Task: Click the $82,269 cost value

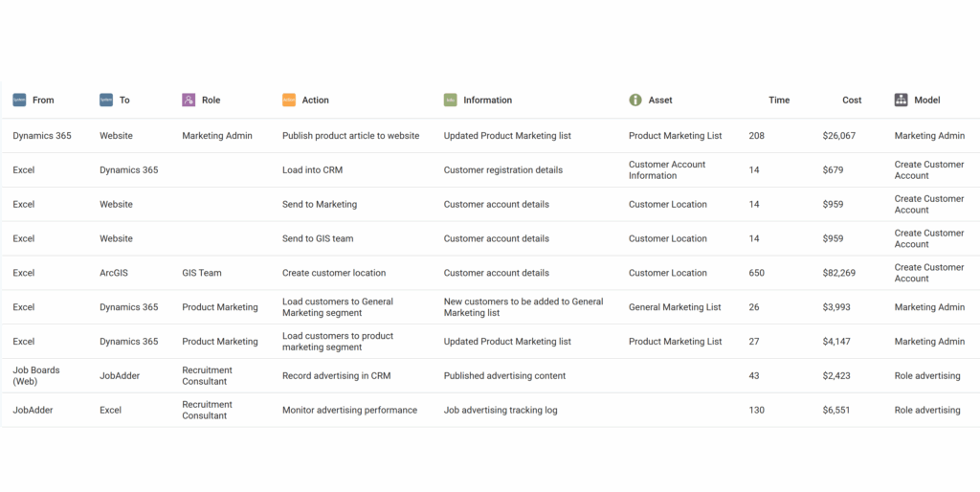Action: (838, 273)
